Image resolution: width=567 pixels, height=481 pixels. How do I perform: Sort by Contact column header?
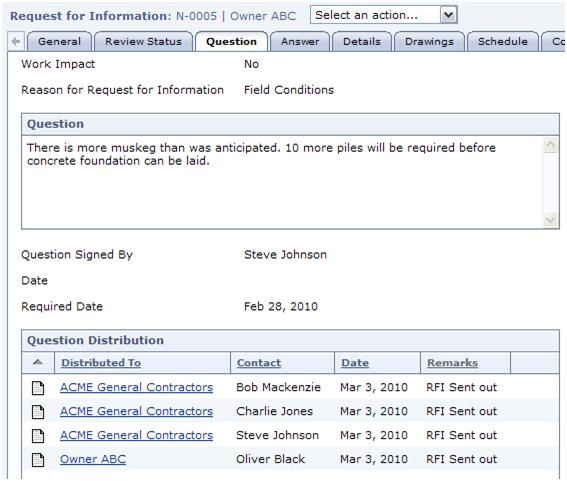tap(259, 363)
